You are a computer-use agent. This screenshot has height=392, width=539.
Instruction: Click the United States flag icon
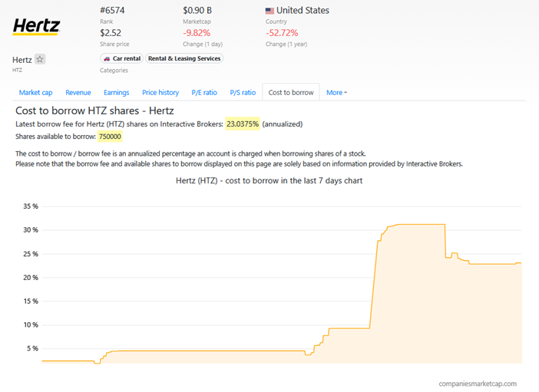269,11
